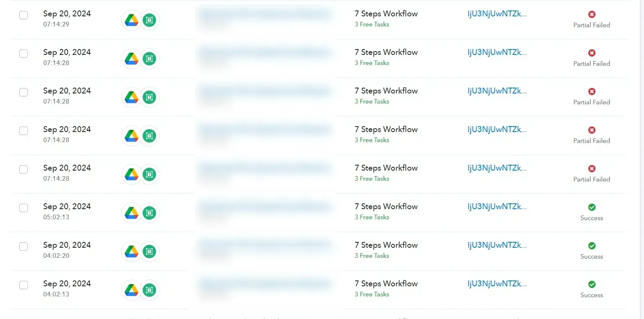Click the Google Drive icon in the 07:14:29 row
The width and height of the screenshot is (644, 319).
click(132, 20)
